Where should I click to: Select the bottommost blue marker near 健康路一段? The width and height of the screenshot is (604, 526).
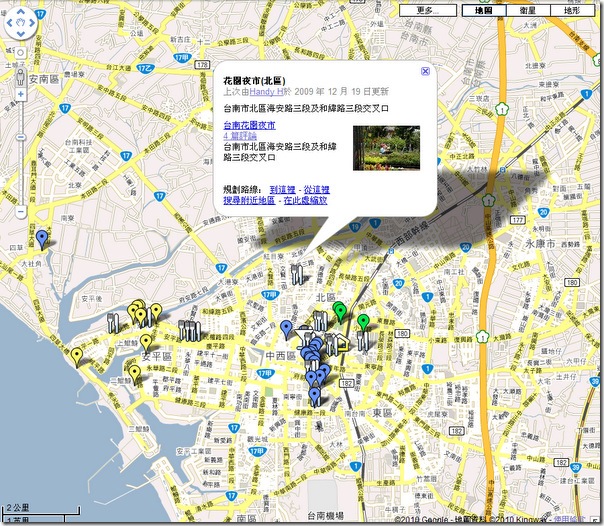tap(314, 396)
